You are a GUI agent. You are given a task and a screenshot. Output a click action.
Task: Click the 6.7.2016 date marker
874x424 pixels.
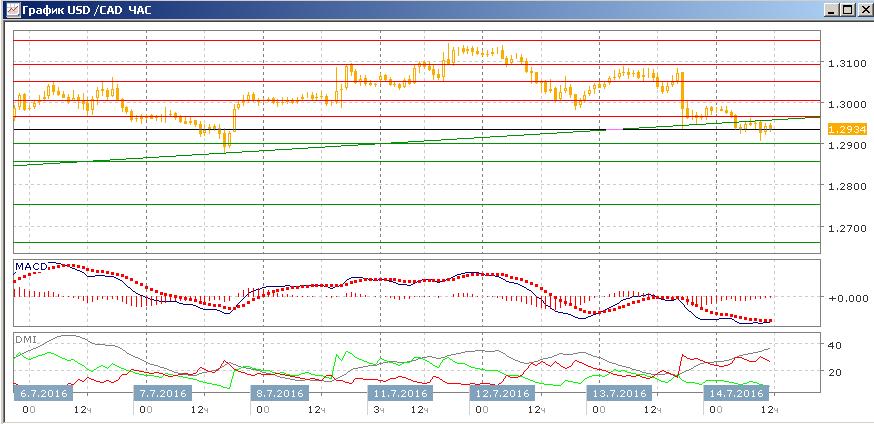tap(44, 393)
